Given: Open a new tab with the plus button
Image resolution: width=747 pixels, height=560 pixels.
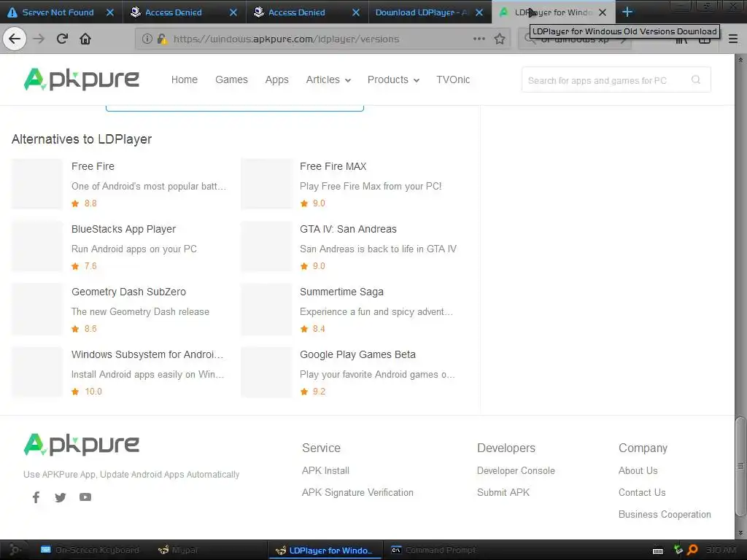Looking at the screenshot, I should click(x=627, y=12).
